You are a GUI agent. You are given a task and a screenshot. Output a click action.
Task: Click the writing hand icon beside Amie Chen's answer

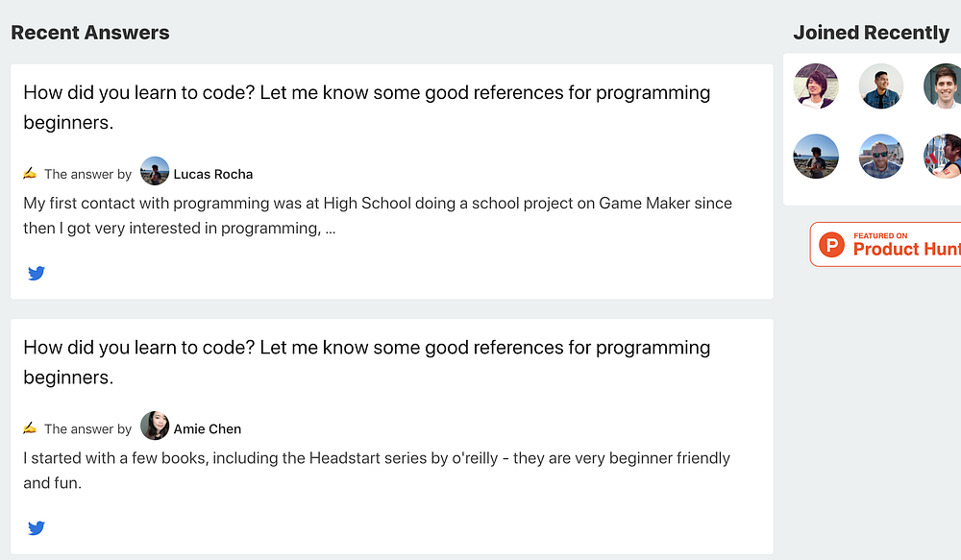[x=30, y=428]
